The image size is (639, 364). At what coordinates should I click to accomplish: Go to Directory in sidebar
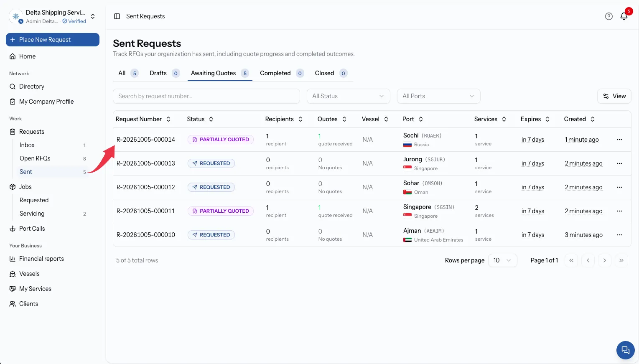coord(32,87)
